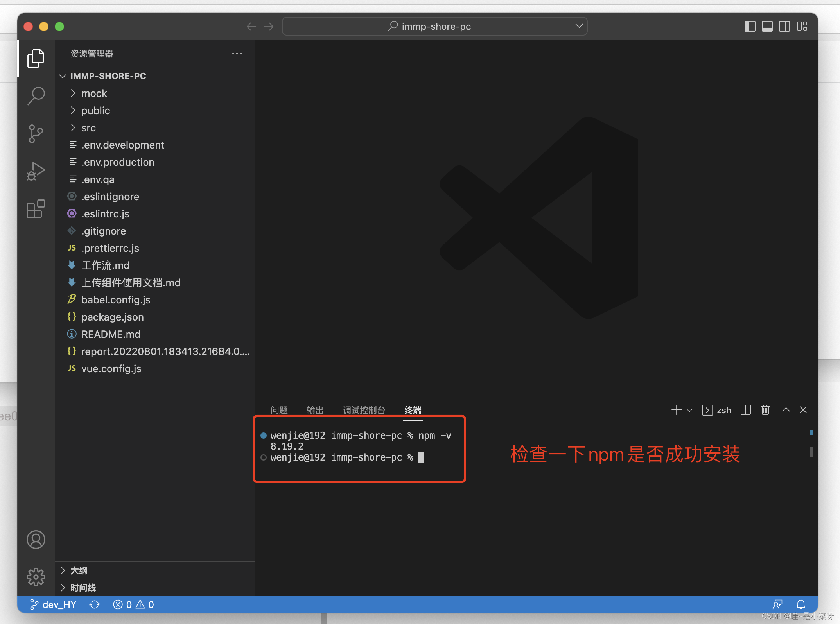
Task: Click the dev_HY branch in the status bar
Action: pyautogui.click(x=53, y=604)
